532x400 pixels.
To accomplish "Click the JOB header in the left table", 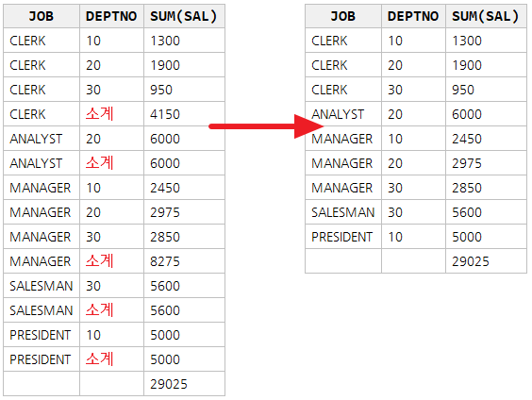I will [x=42, y=16].
